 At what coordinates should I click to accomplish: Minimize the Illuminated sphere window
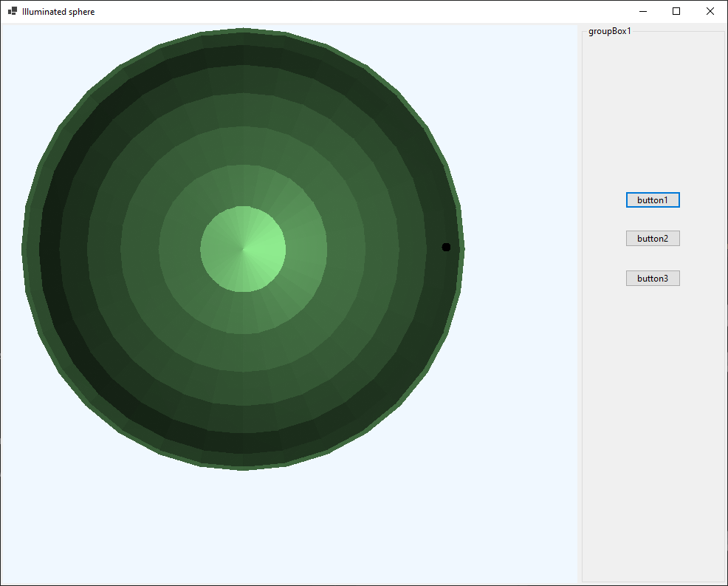(x=642, y=12)
